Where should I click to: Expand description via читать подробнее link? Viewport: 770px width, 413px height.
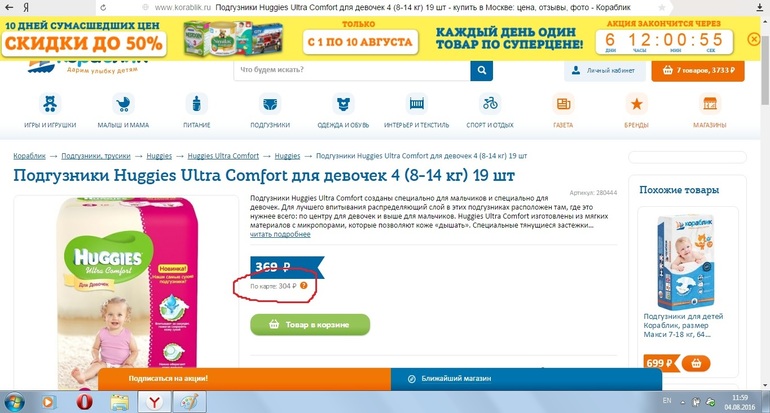pos(280,235)
